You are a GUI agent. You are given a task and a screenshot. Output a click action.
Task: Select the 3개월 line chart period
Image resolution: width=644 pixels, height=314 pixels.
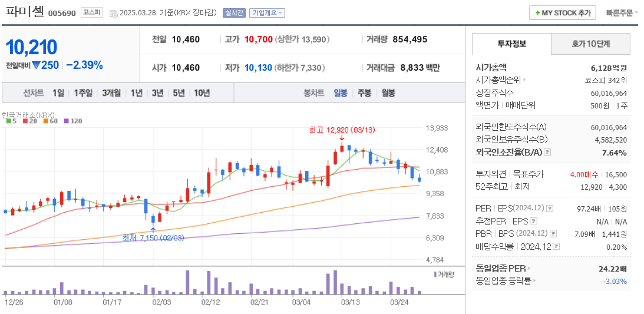111,93
